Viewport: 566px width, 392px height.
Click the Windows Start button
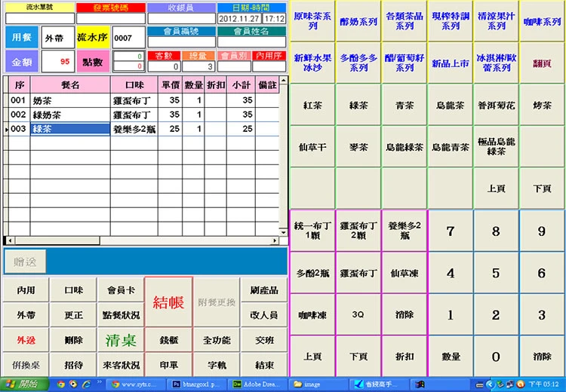pos(23,384)
